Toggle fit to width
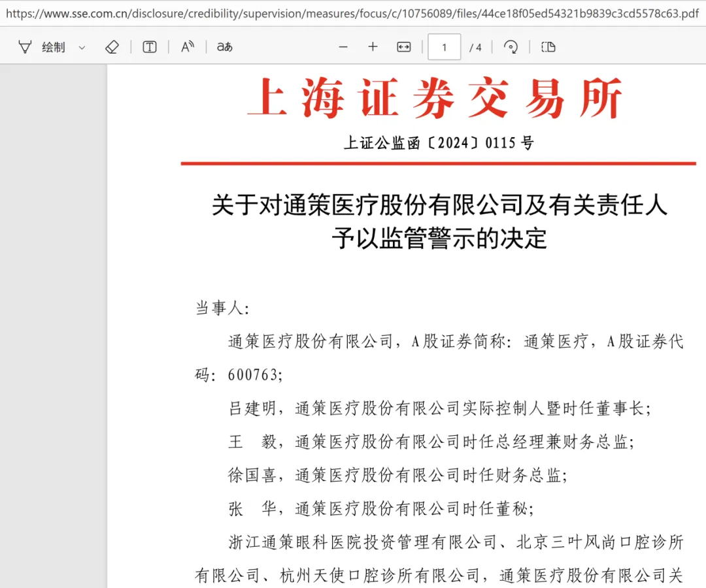The image size is (706, 588). pos(404,47)
